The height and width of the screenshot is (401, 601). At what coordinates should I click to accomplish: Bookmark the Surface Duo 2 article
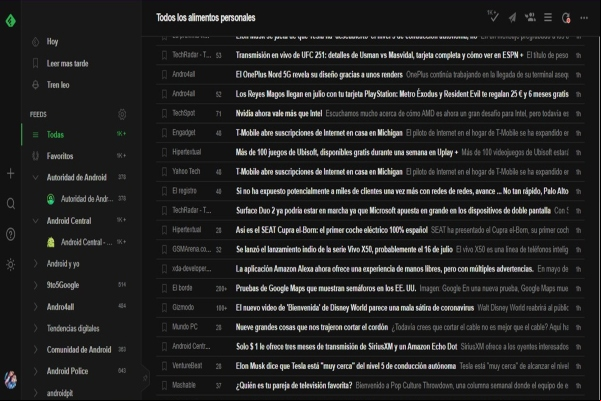(164, 210)
